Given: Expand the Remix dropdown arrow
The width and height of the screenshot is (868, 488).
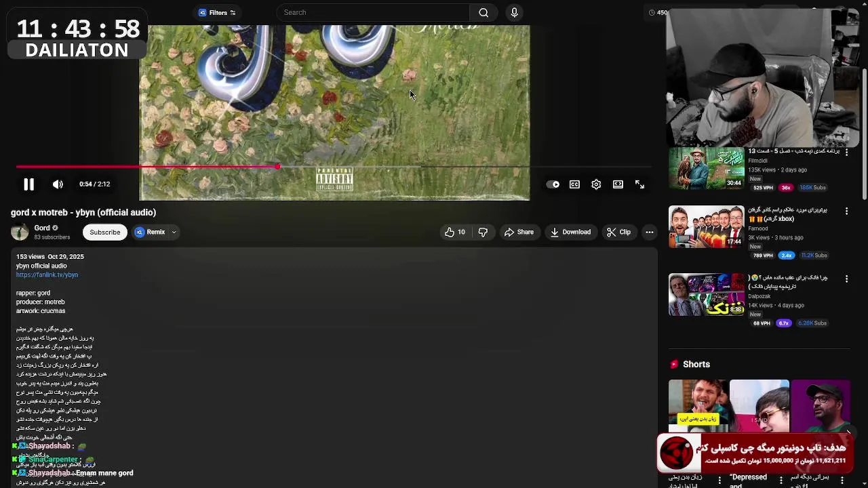Looking at the screenshot, I should pyautogui.click(x=174, y=232).
